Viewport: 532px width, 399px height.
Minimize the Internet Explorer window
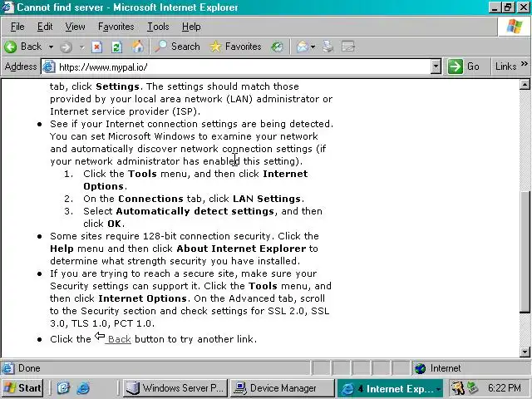coord(495,7)
